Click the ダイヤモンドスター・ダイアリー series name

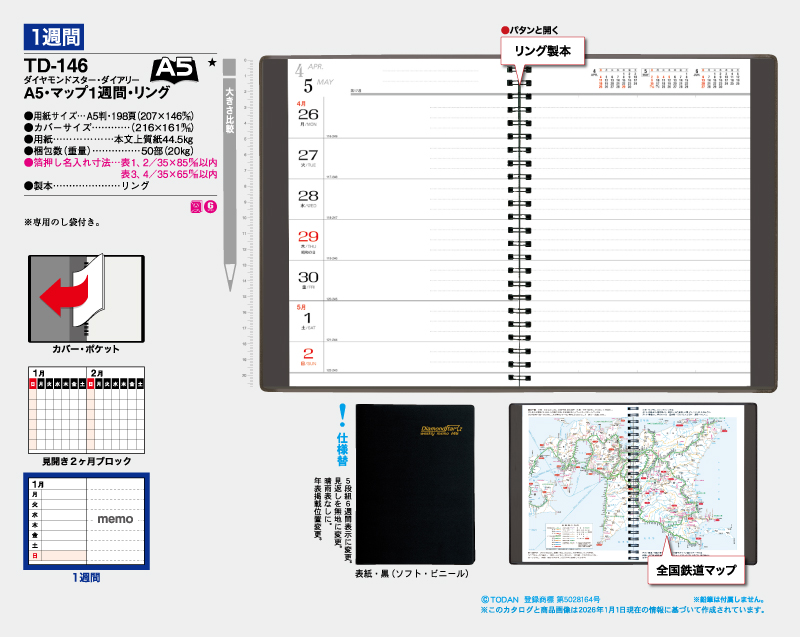(x=82, y=80)
